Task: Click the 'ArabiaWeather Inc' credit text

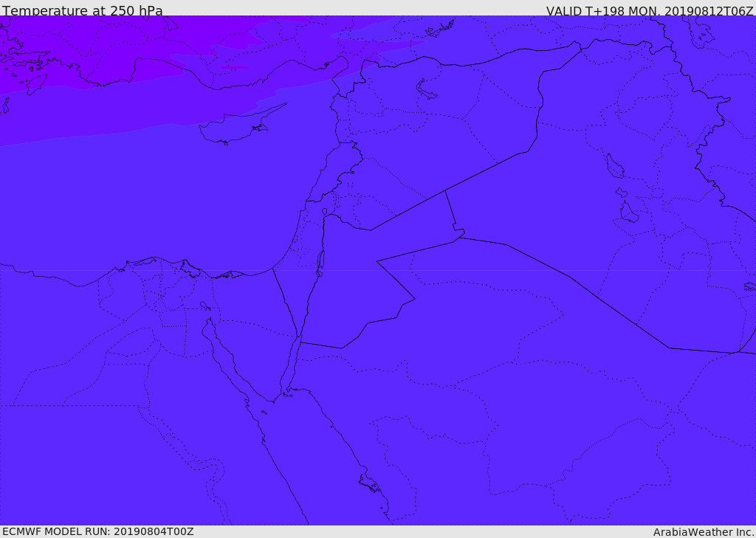Action: 704,532
